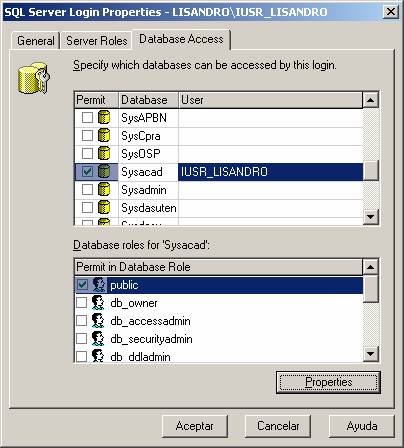404x448 pixels.
Task: Click the SysCpra database cylinder icon
Action: 104,135
